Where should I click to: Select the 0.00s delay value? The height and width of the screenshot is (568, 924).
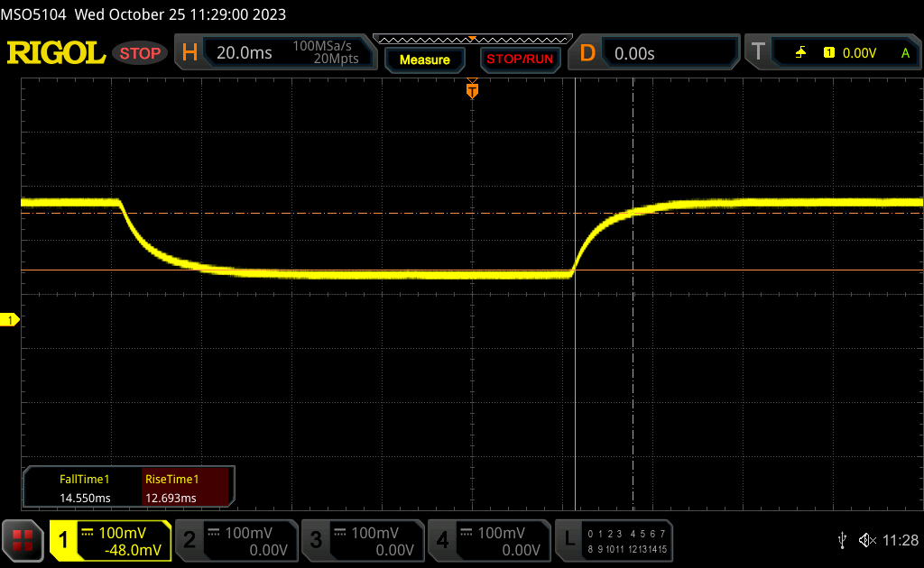point(634,53)
